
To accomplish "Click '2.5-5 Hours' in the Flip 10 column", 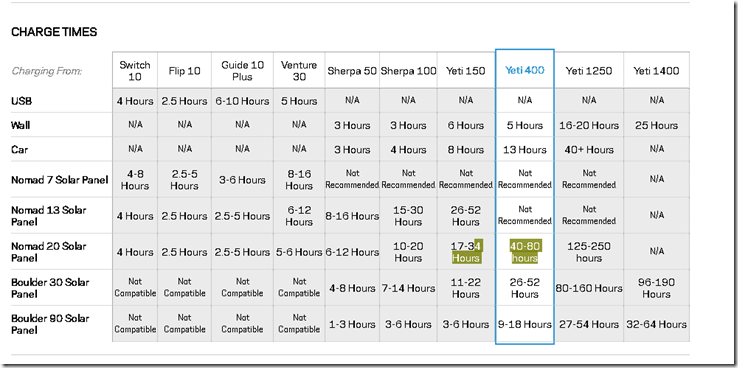I will coord(184,180).
